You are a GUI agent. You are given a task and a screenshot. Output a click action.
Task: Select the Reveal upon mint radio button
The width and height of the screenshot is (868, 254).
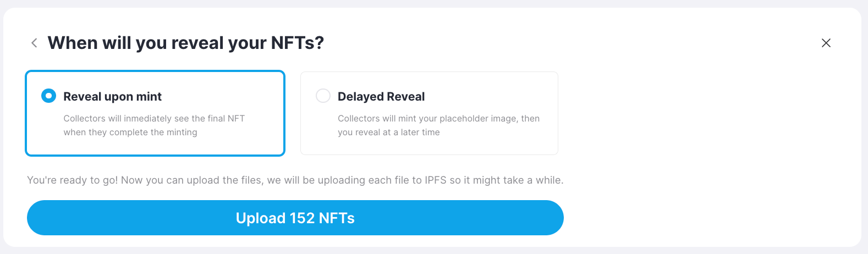49,96
